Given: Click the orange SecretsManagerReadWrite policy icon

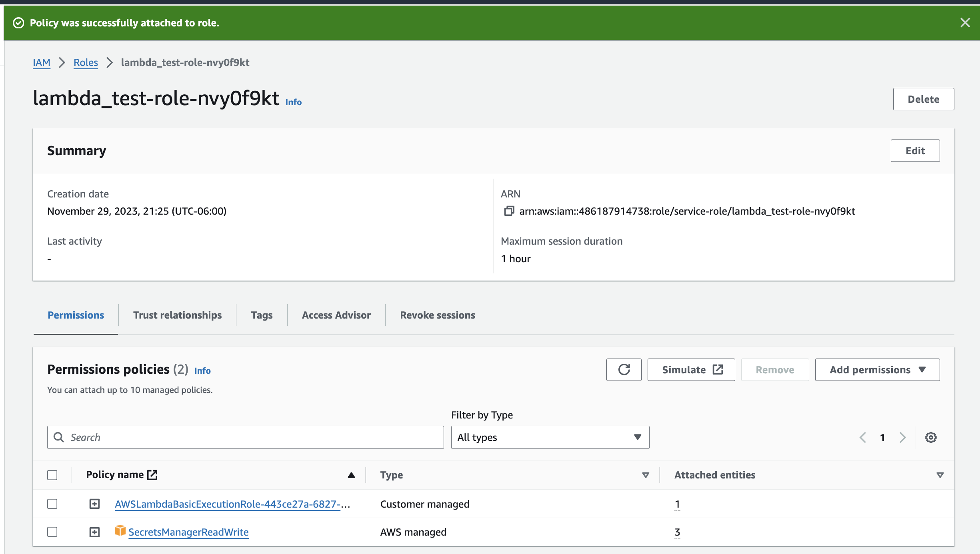Looking at the screenshot, I should pyautogui.click(x=120, y=530).
